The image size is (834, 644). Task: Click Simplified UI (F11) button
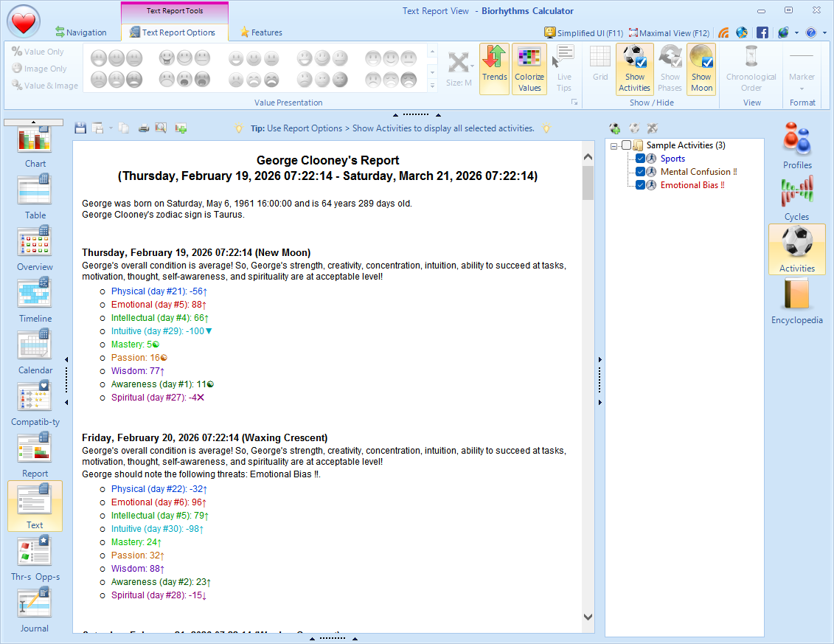click(x=583, y=32)
